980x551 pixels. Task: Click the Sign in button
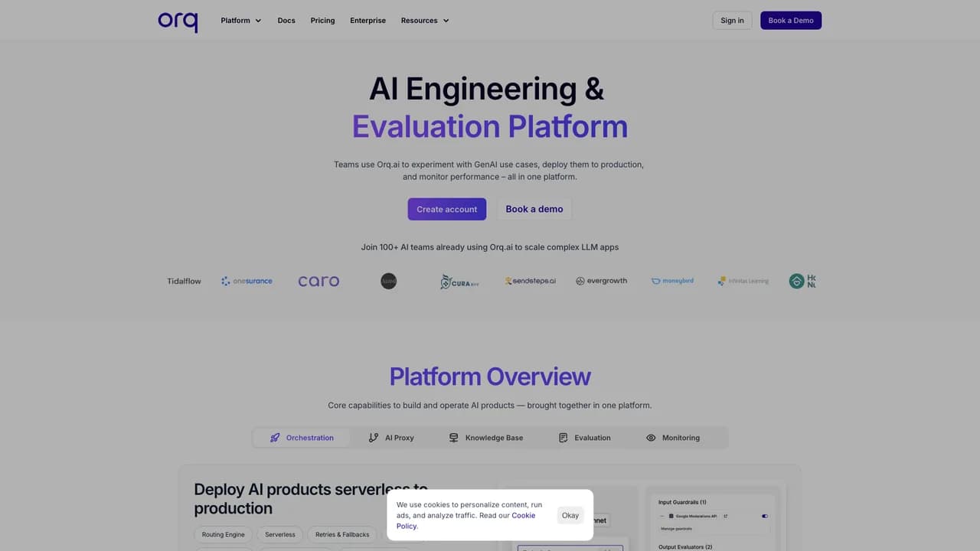point(732,21)
